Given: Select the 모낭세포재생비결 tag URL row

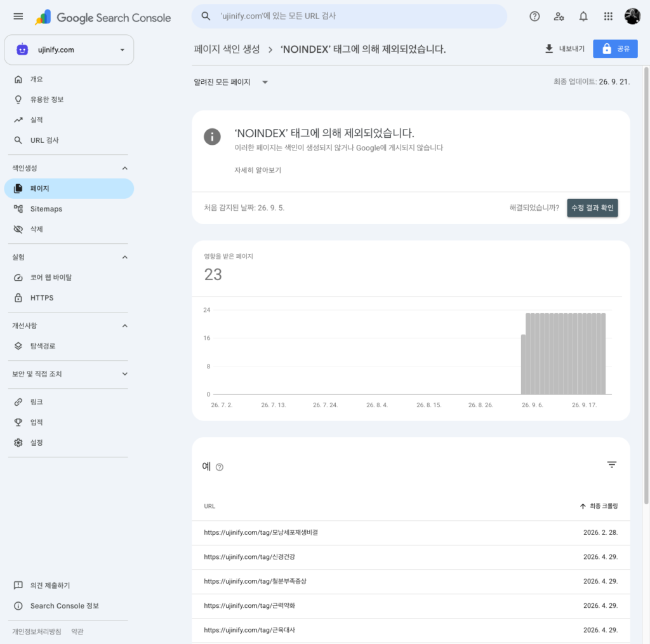Looking at the screenshot, I should click(x=411, y=533).
